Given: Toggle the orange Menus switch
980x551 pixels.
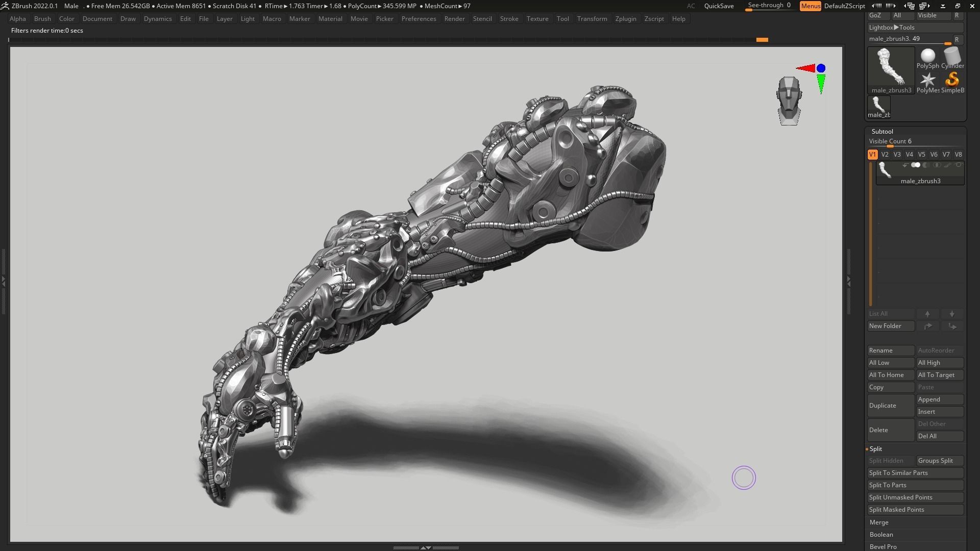Looking at the screenshot, I should [810, 6].
